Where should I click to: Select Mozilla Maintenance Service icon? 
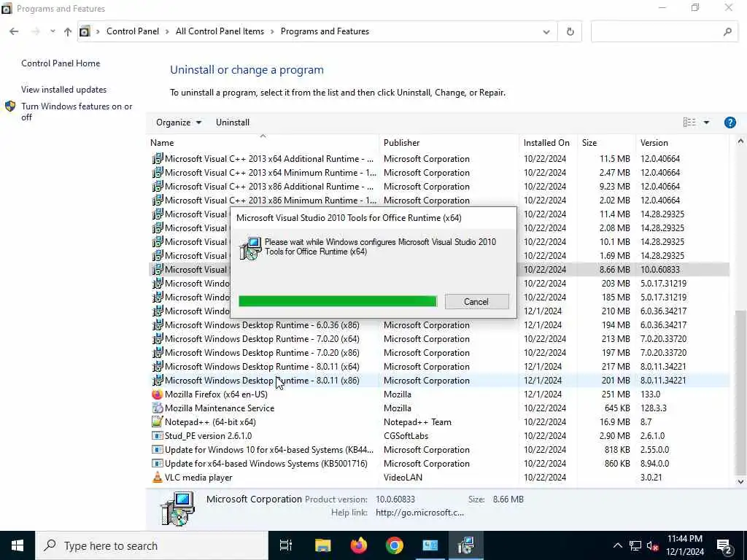tap(158, 408)
